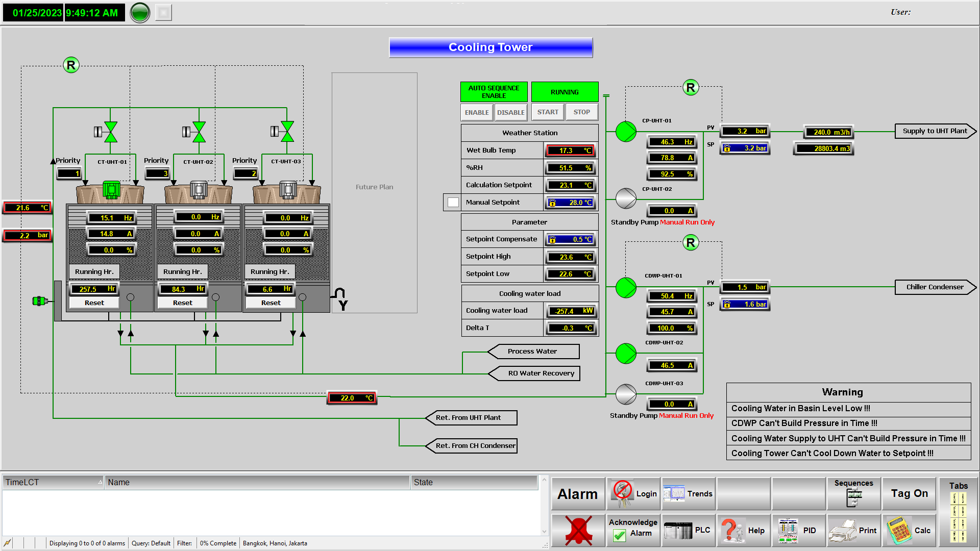Toggle the Manual Setpoint checkbox

coord(453,203)
